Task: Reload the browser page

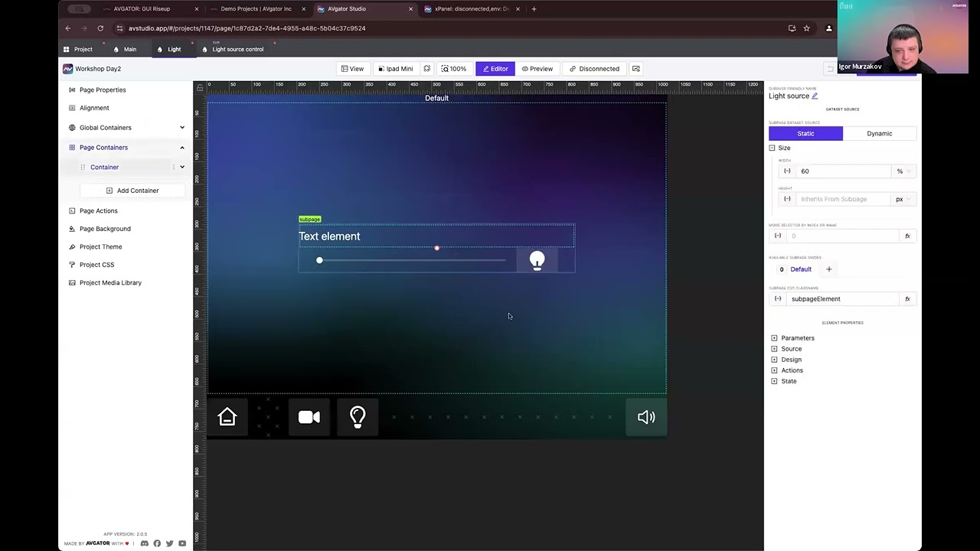Action: [100, 28]
